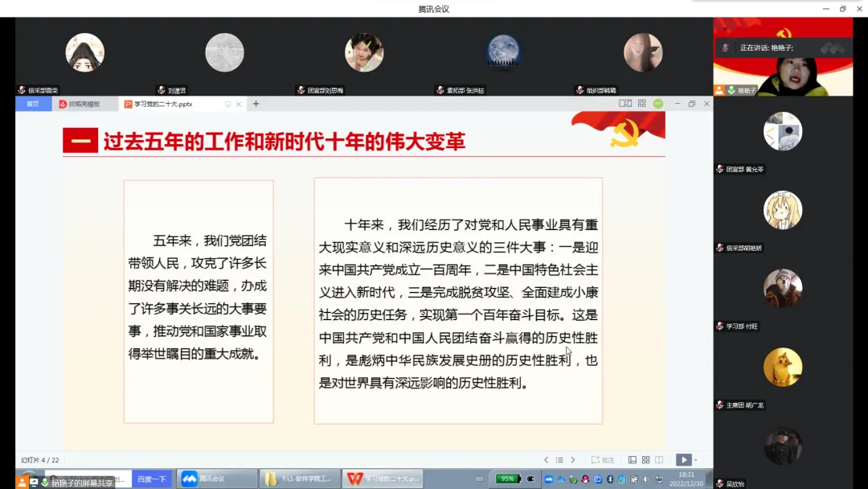This screenshot has height=489, width=868.
Task: Select the speaker 艳艳子 video tile
Action: click(x=783, y=56)
